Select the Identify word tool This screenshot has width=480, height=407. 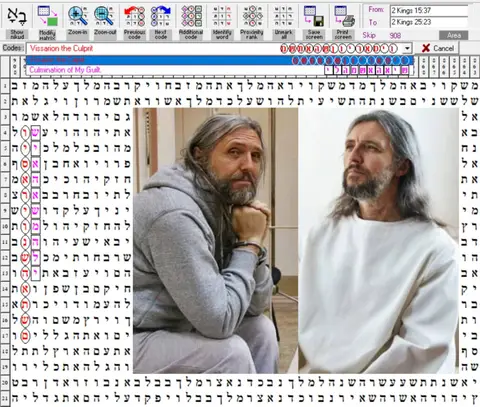pos(222,16)
